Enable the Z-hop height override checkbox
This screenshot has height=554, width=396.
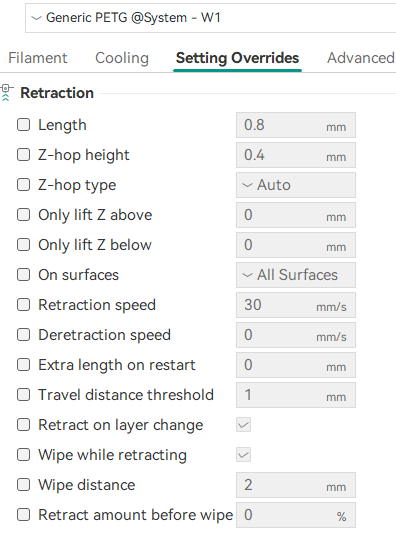23,155
